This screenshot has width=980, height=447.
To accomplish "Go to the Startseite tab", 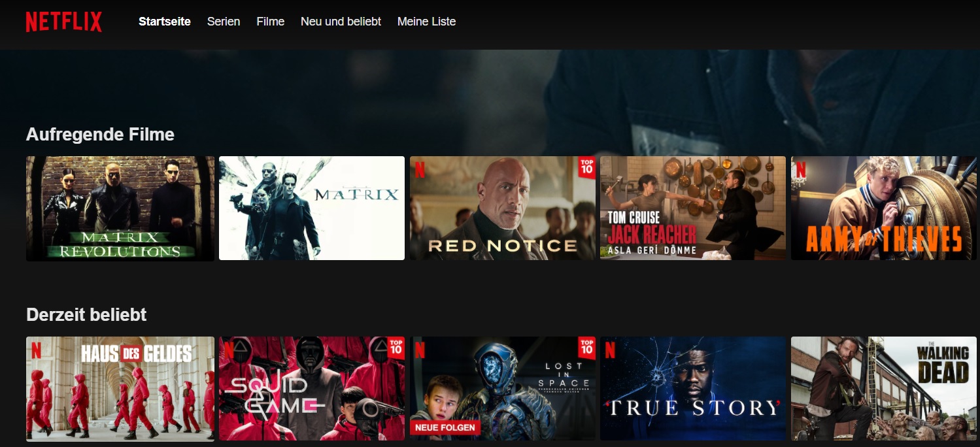I will click(x=165, y=22).
